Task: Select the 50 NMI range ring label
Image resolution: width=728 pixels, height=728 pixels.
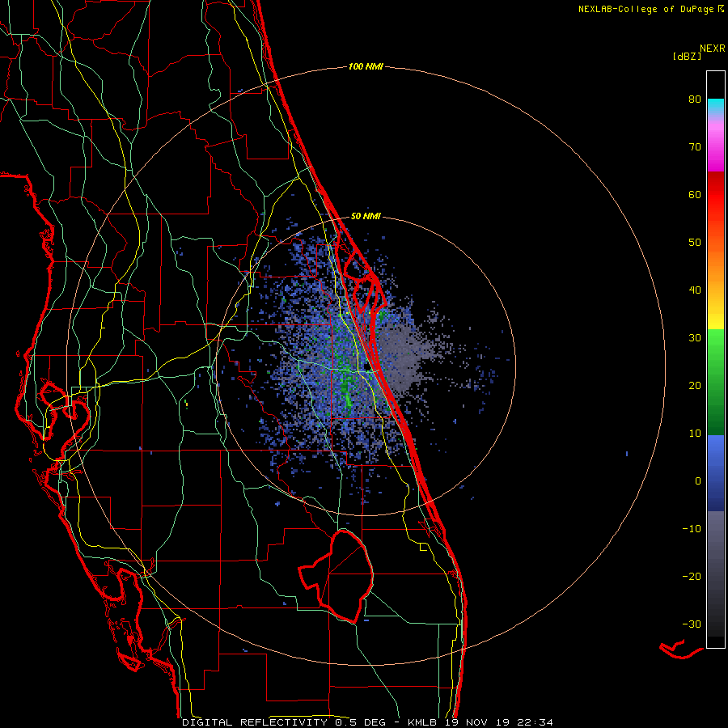Action: 366,216
